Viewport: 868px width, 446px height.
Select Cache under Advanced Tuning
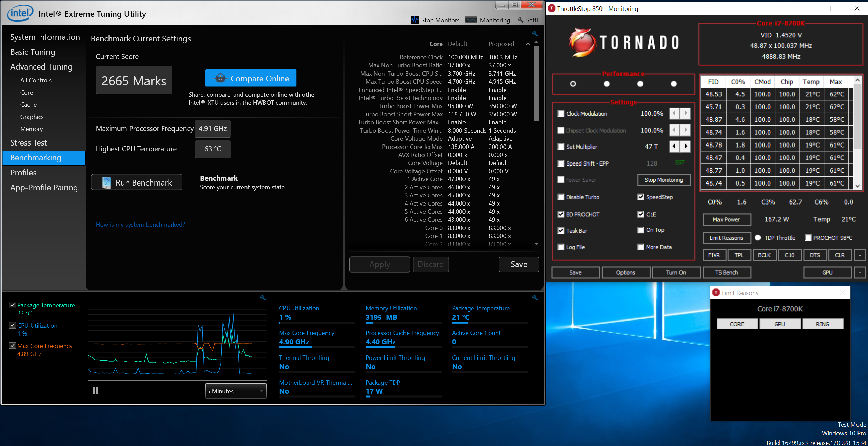click(28, 104)
